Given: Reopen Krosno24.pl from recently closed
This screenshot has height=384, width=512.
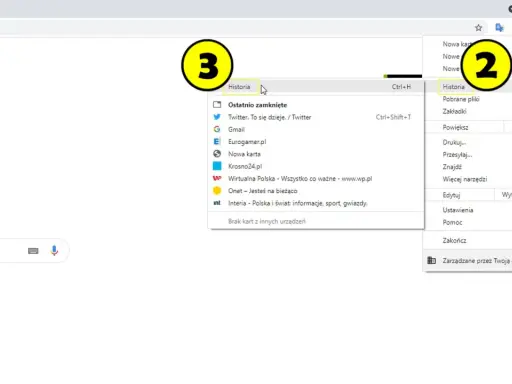Looking at the screenshot, I should (316, 166).
